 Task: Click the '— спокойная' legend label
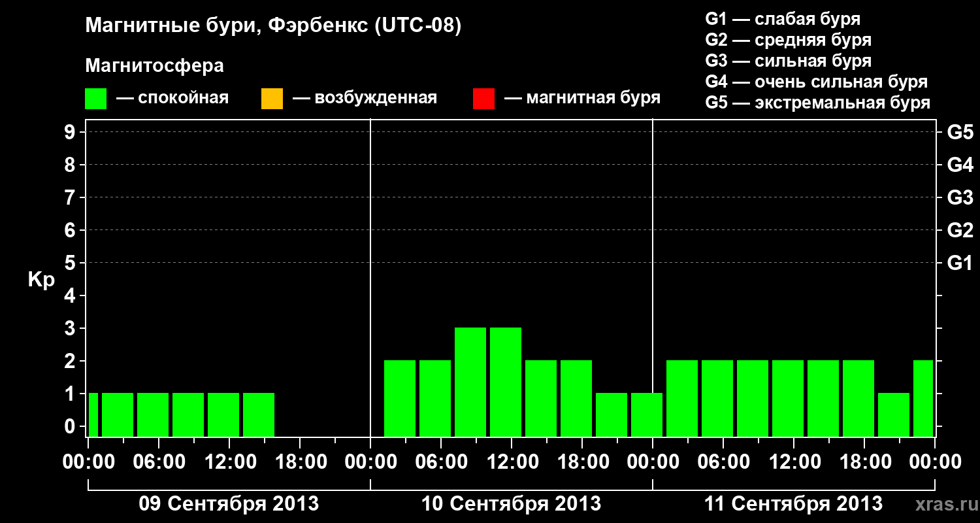coord(172,98)
